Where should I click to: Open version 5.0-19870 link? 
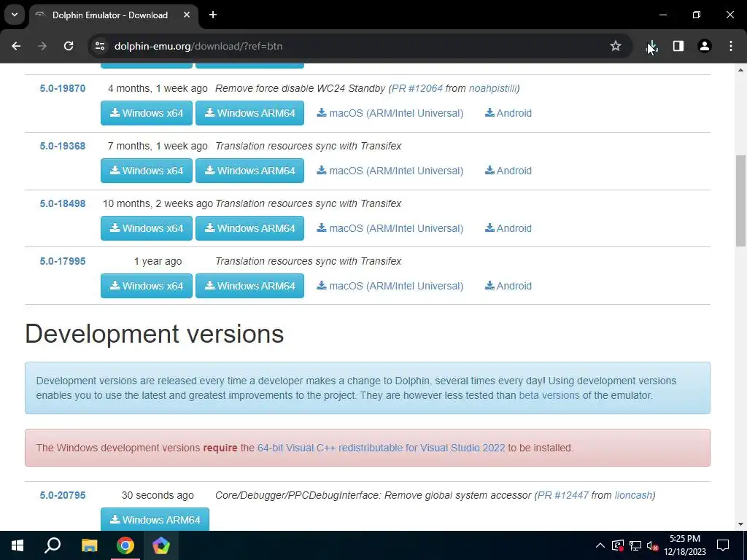point(63,88)
